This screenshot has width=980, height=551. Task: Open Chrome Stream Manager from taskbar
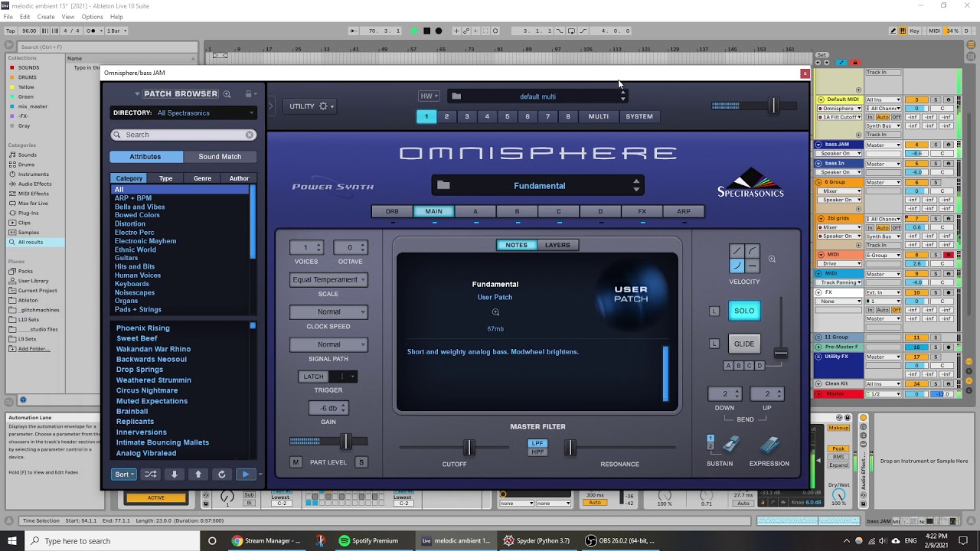[266, 541]
